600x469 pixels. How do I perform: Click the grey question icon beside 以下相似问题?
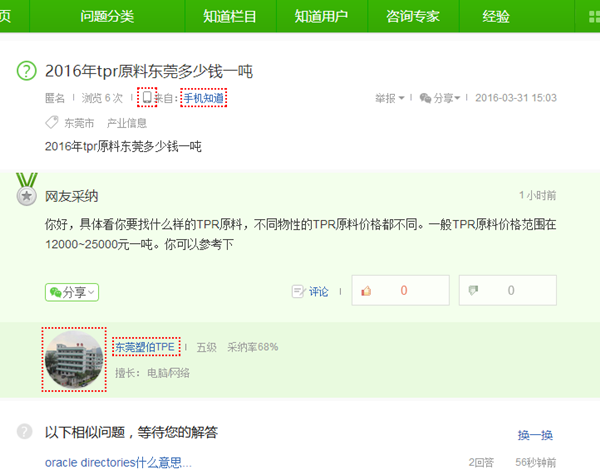point(24,432)
